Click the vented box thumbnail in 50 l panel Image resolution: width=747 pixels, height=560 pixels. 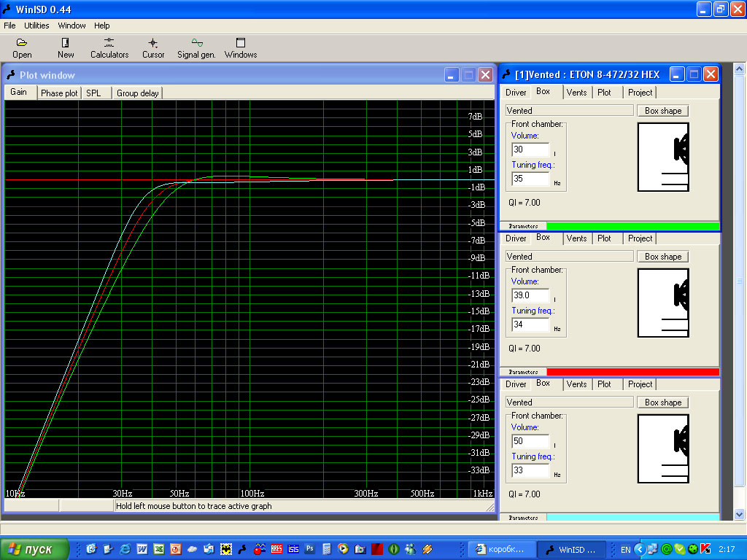(x=663, y=448)
